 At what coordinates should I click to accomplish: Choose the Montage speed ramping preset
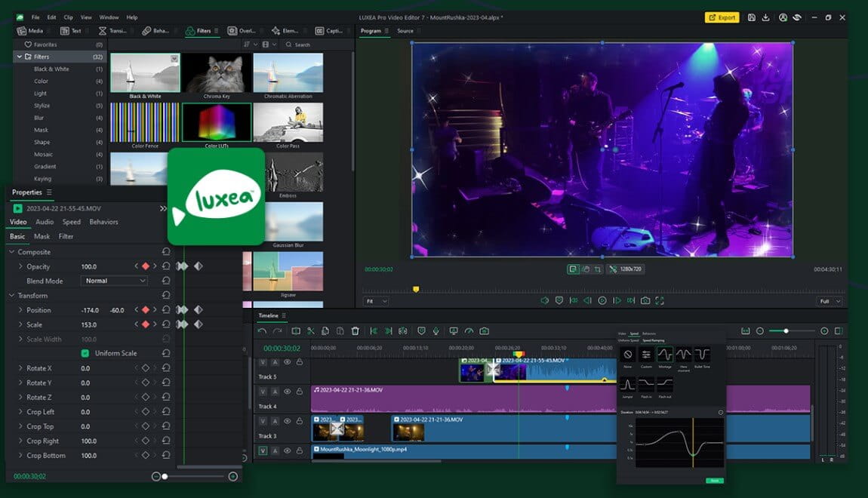pos(665,354)
